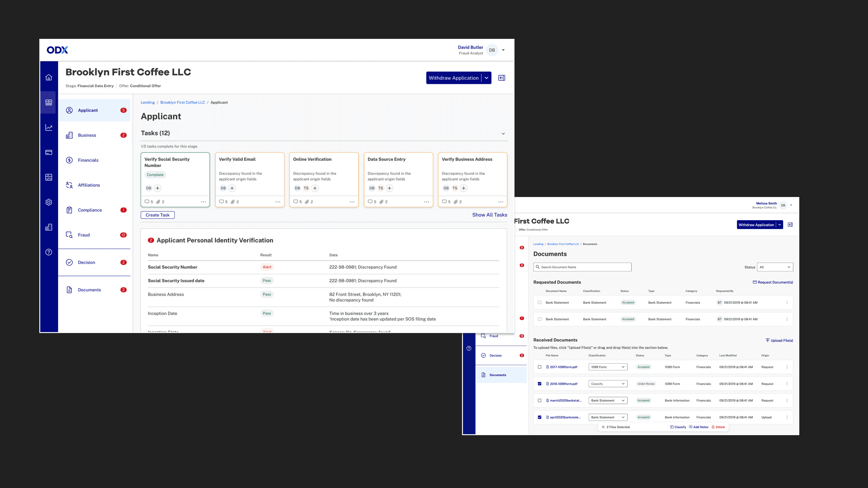This screenshot has height=488, width=868.
Task: Collapse panel icon beside Withdraw Application
Action: [x=502, y=78]
